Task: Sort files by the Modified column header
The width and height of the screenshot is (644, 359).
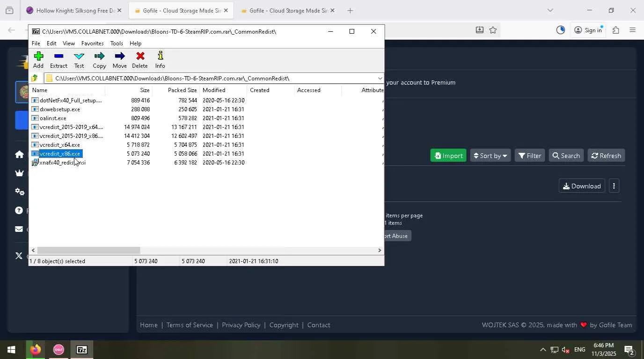Action: (x=223, y=90)
